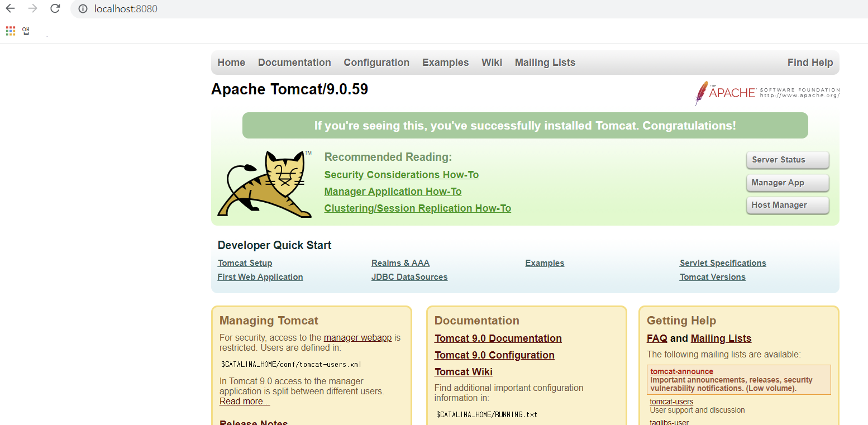
Task: Open Manager Application How-To link
Action: tap(393, 192)
